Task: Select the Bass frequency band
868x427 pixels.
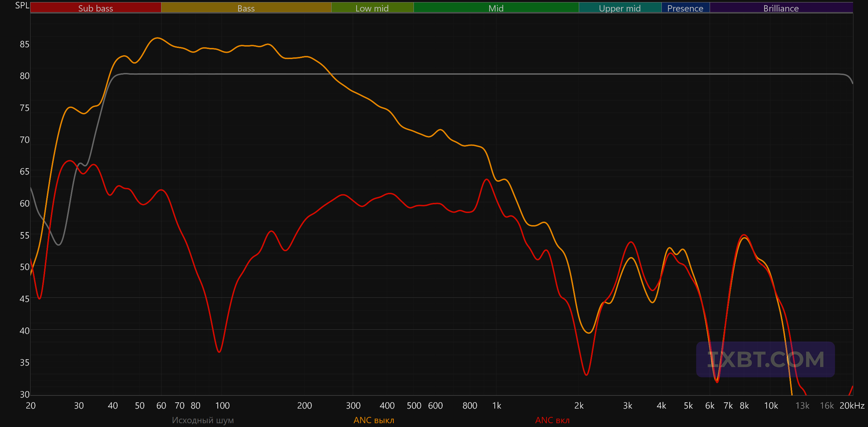Action: [246, 8]
